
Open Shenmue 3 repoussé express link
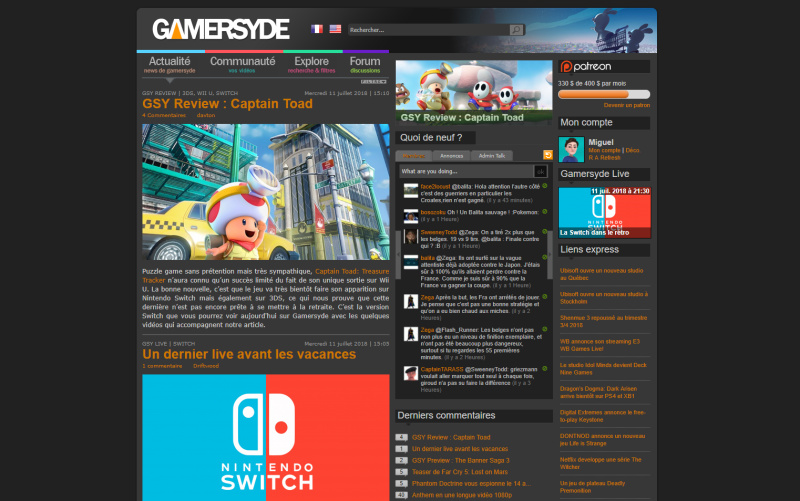point(603,321)
